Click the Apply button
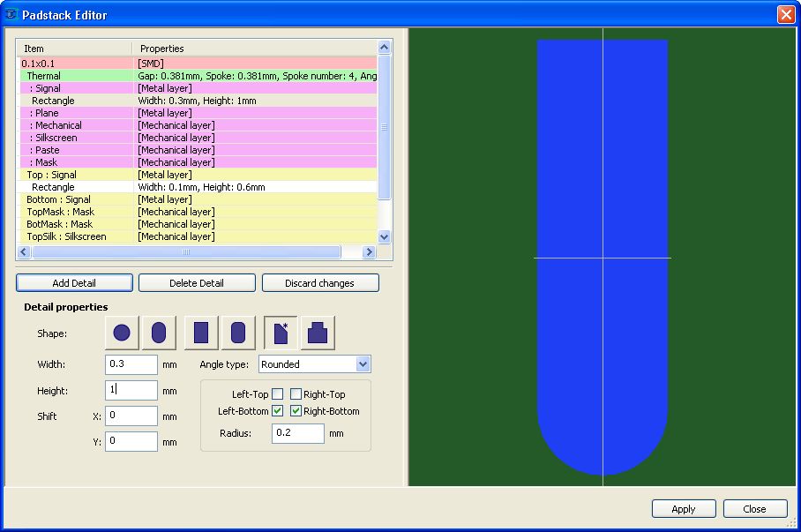The height and width of the screenshot is (532, 801). point(684,509)
